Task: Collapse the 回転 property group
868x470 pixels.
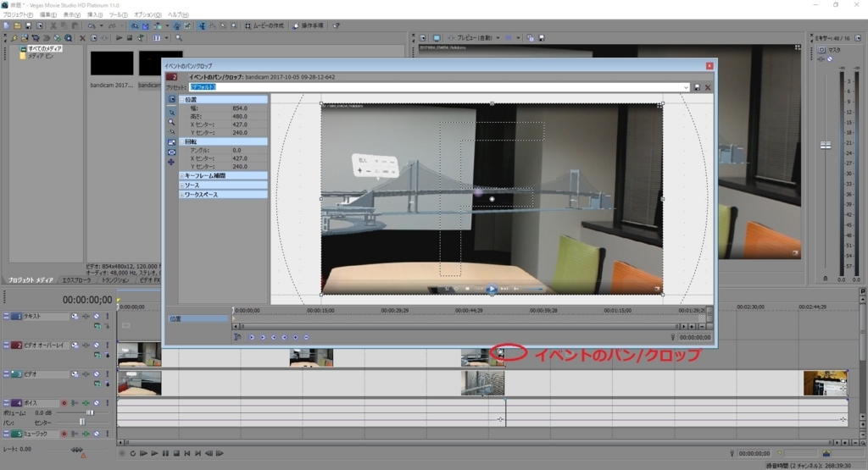Action: tap(181, 142)
